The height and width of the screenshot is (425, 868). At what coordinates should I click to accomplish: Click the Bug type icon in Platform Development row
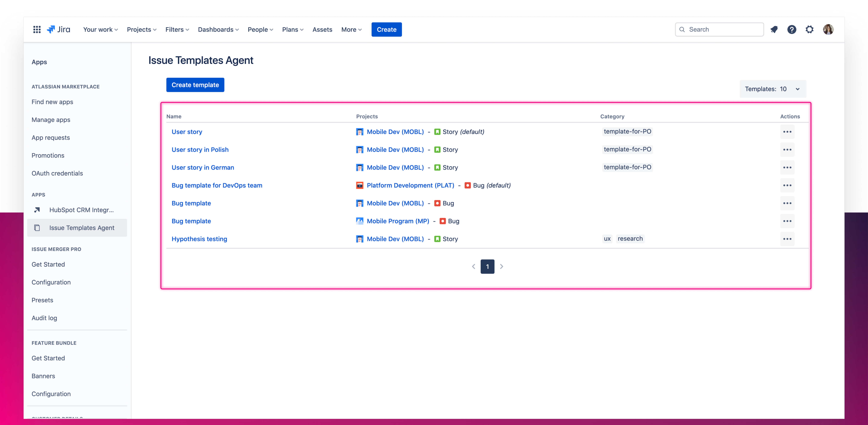pos(468,185)
